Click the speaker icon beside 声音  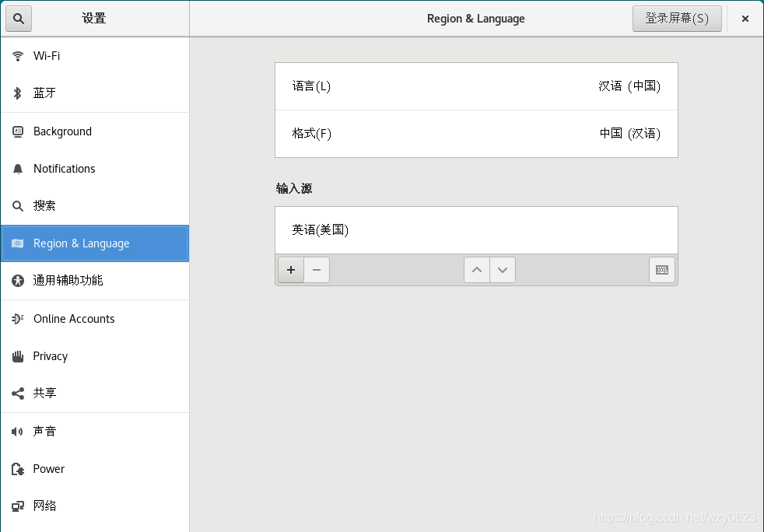pyautogui.click(x=18, y=431)
